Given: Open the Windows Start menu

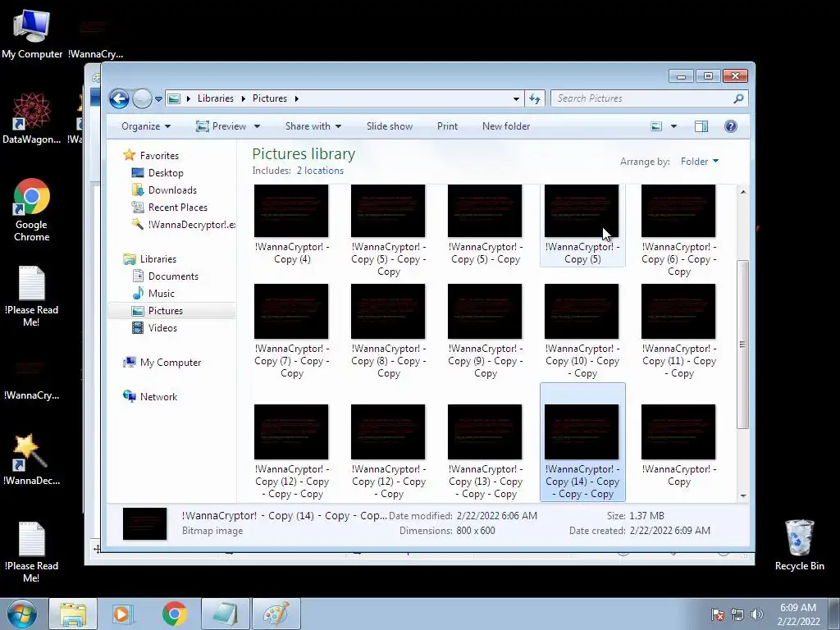Looking at the screenshot, I should (x=21, y=614).
